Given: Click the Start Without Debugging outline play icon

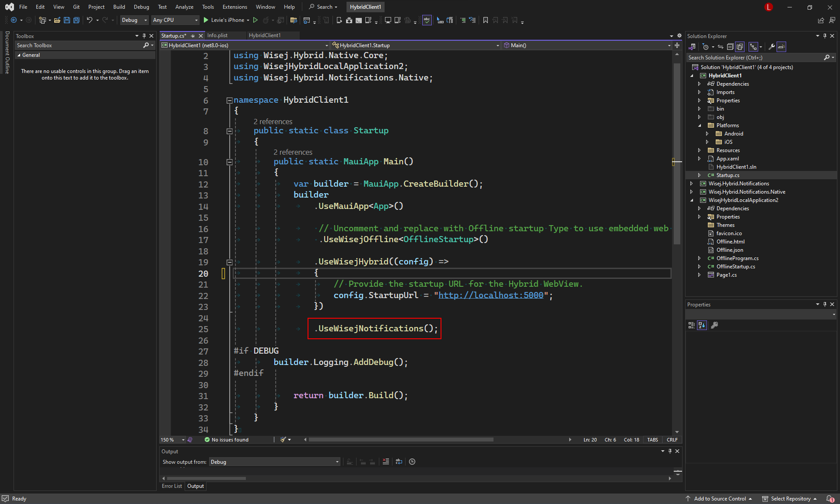Looking at the screenshot, I should click(x=255, y=20).
